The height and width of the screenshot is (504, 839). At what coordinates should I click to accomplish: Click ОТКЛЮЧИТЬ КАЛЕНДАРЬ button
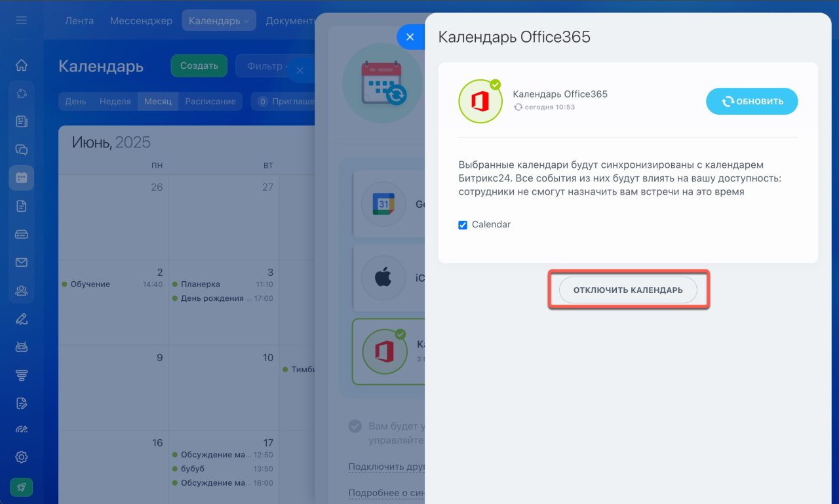628,290
